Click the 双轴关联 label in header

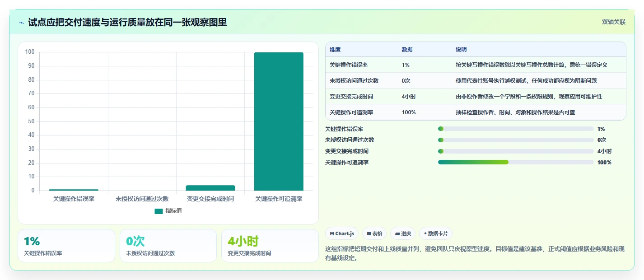pos(614,22)
